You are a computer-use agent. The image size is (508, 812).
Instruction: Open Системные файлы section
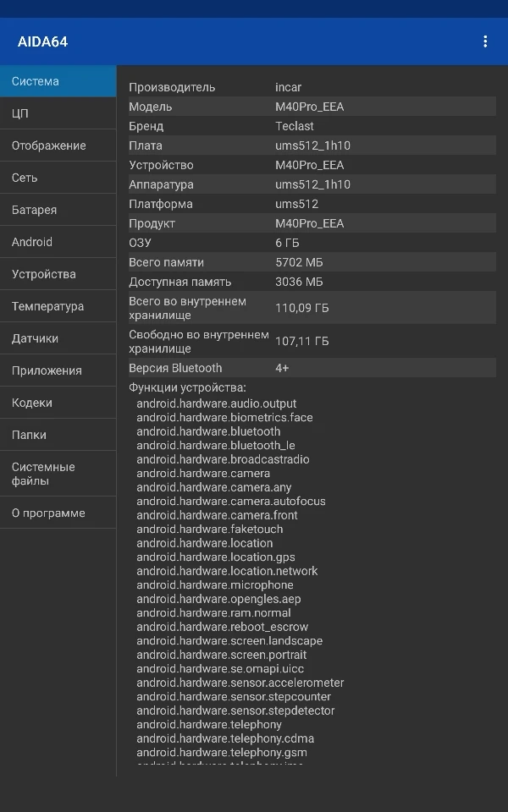(x=58, y=474)
